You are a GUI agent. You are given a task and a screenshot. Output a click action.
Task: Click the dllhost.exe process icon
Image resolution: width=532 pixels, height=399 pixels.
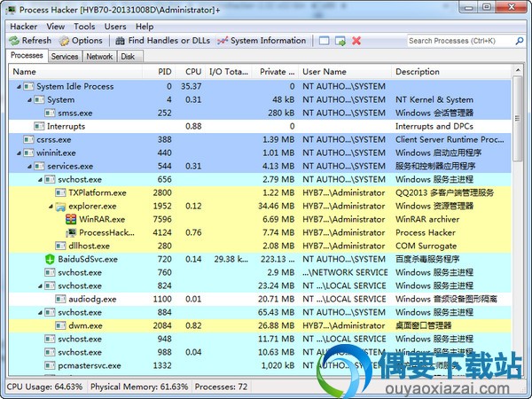60,246
